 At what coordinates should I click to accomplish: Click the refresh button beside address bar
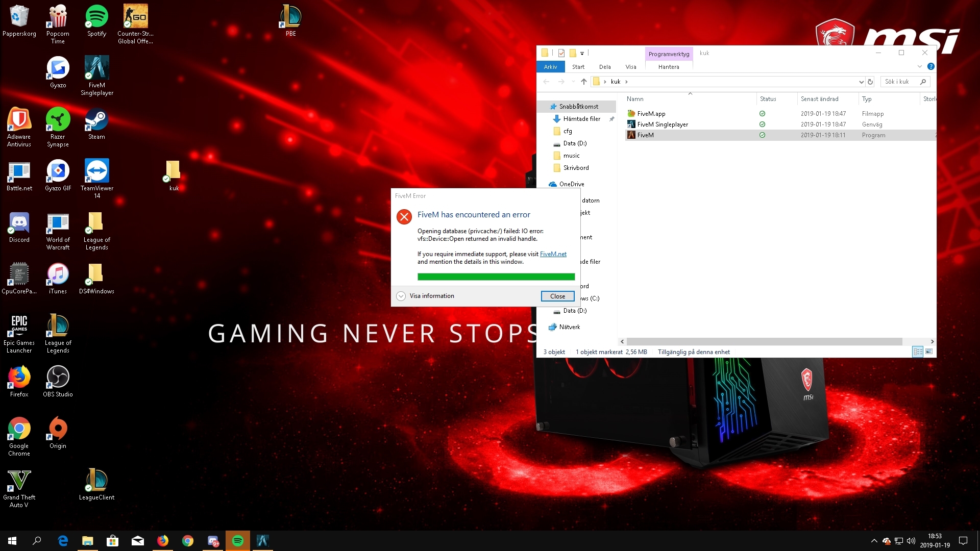870,82
